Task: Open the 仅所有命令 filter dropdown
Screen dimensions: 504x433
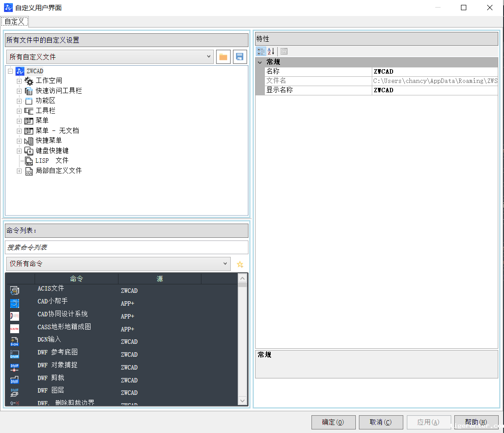Action: [225, 264]
